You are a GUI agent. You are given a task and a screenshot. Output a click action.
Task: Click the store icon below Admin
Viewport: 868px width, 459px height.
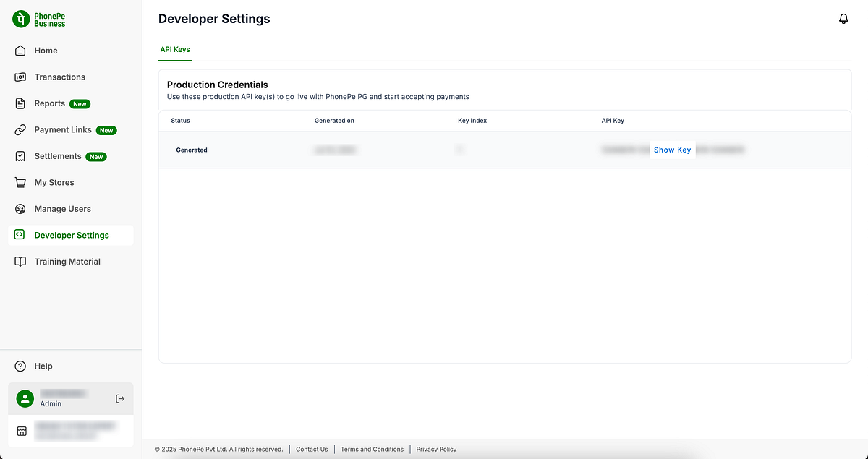click(x=22, y=432)
